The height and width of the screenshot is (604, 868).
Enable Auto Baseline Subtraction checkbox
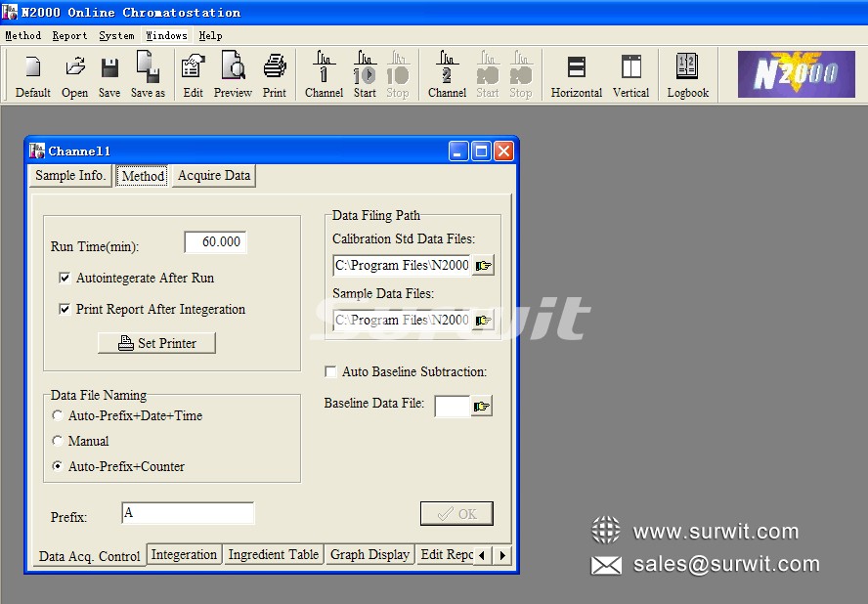pos(331,372)
